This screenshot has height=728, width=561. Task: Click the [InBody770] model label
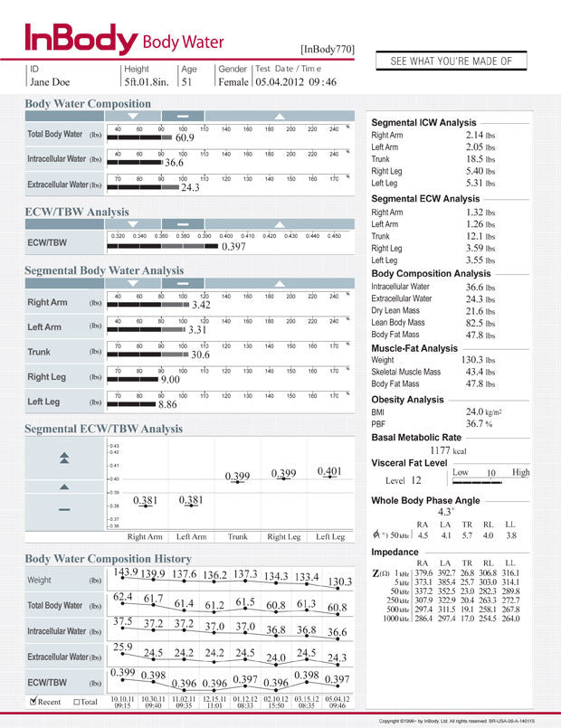[x=328, y=49]
